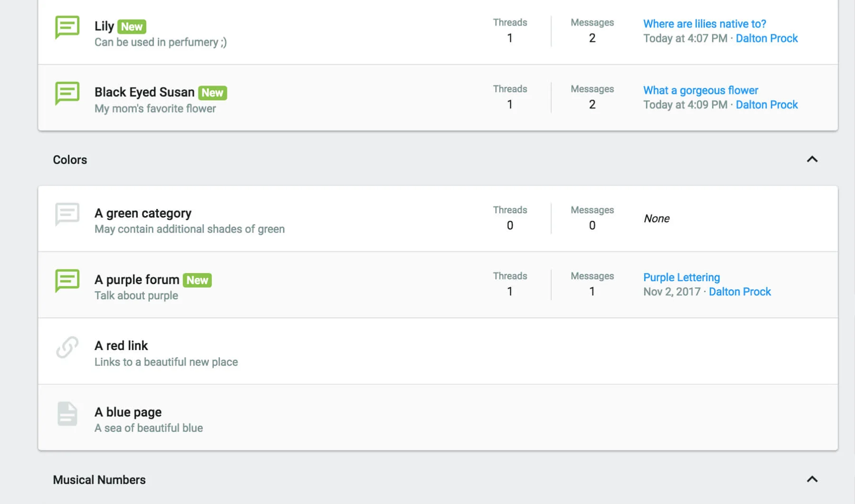Click the Colors category heading
The height and width of the screenshot is (504, 855).
[x=70, y=160]
